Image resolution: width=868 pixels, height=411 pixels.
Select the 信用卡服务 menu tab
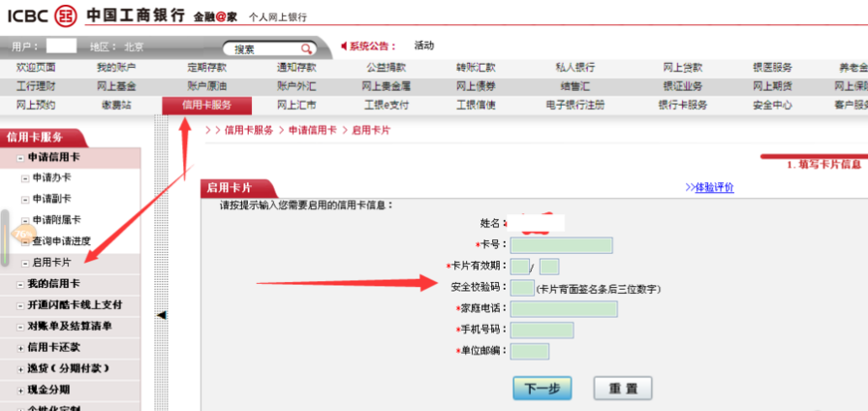click(x=206, y=105)
